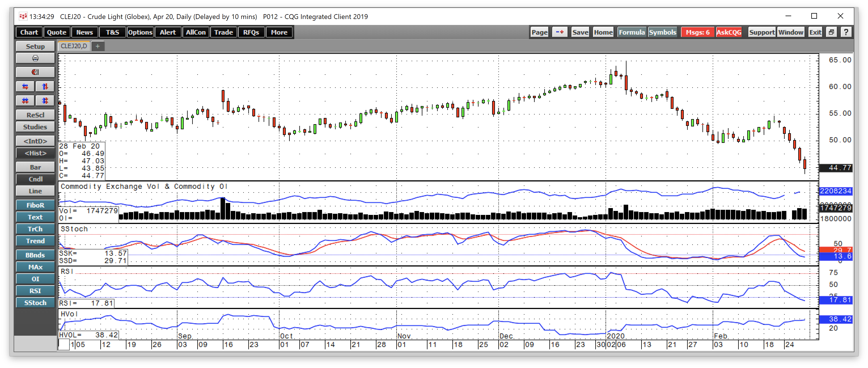Open the Quote menu
868x368 pixels.
tap(56, 32)
